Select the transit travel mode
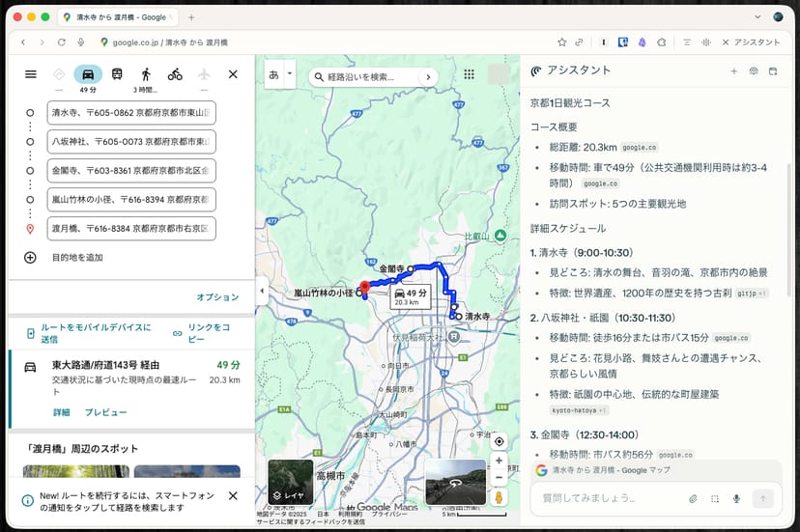This screenshot has width=800, height=532. (117, 74)
